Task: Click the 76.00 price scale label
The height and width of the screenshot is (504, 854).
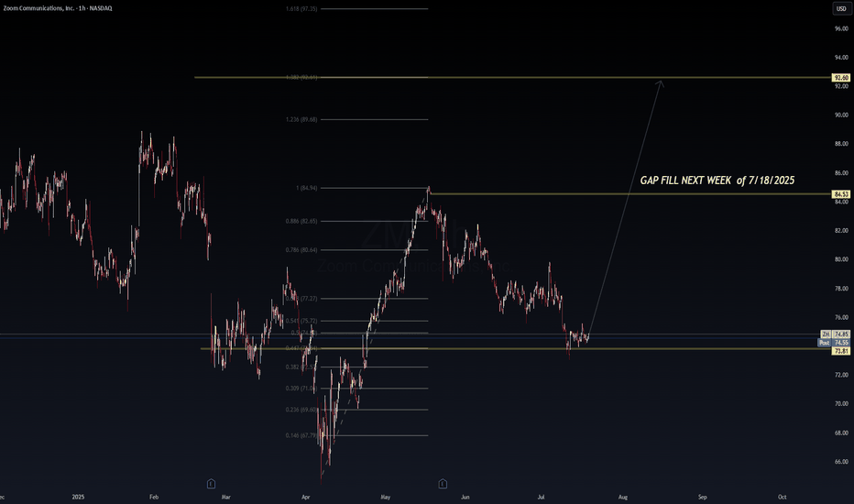Action: (x=841, y=317)
